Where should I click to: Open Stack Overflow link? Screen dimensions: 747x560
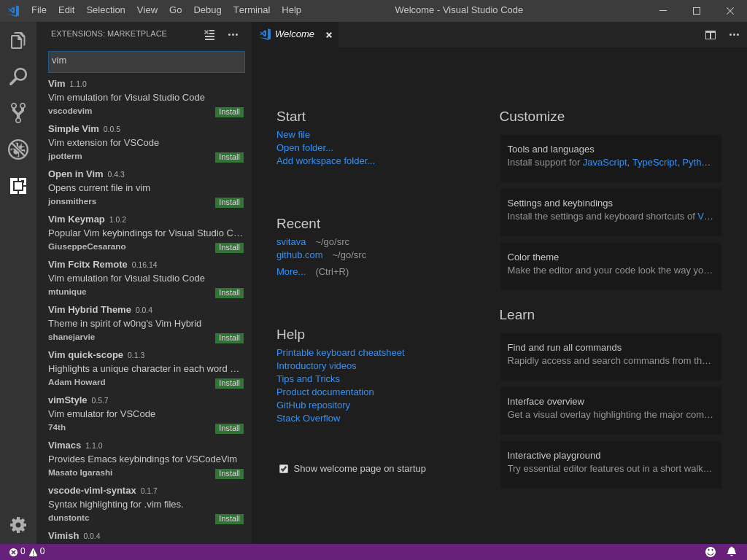pos(309,419)
